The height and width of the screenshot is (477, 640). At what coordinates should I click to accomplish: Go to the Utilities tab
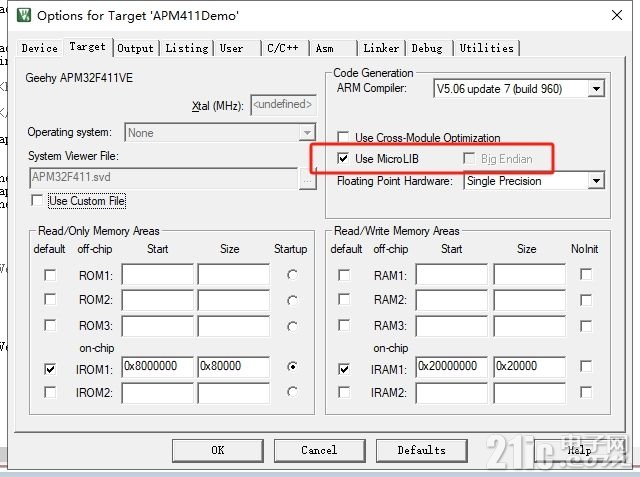tap(487, 48)
